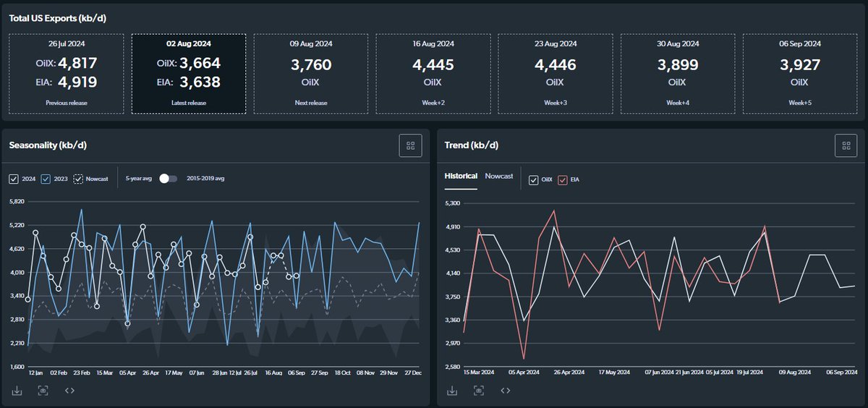Click the forecast value 3,899
Screen dimensions: 868x408
[678, 65]
